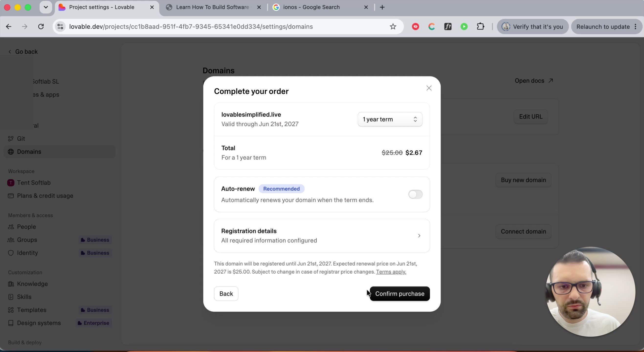Viewport: 644px width, 352px height.
Task: Click the Git branch icon
Action: (11, 139)
